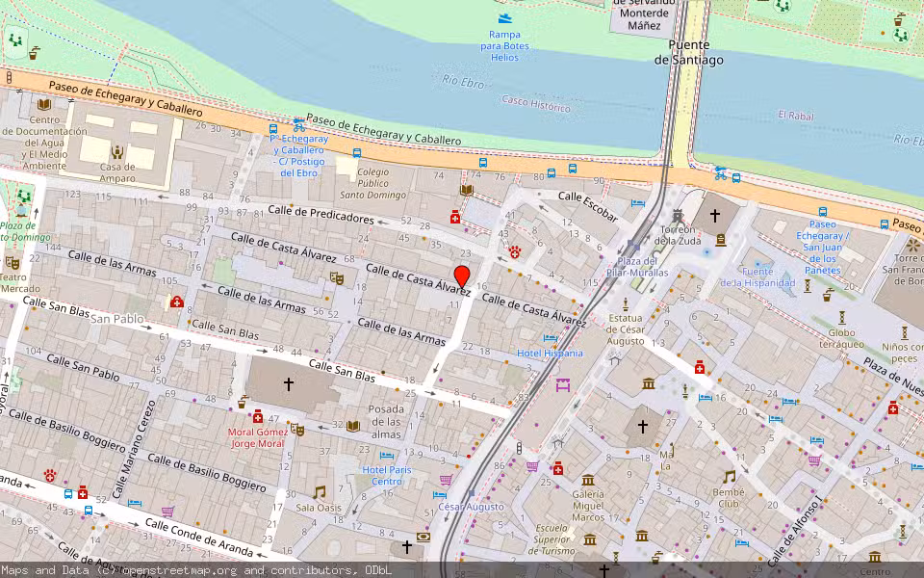Viewport: 924px width, 578px height.
Task: Click the bicycle rental icon above Pº Echegaray y Caballero label
Action: pos(299,125)
